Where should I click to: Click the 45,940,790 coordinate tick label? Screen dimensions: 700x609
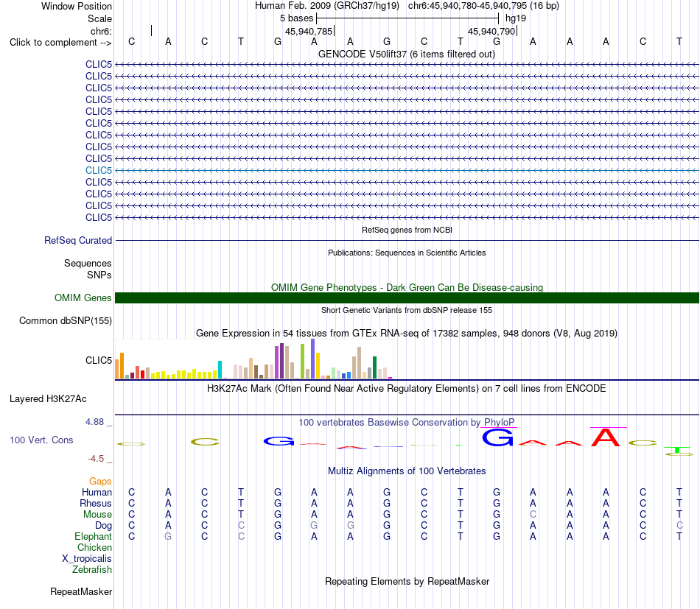coord(491,31)
